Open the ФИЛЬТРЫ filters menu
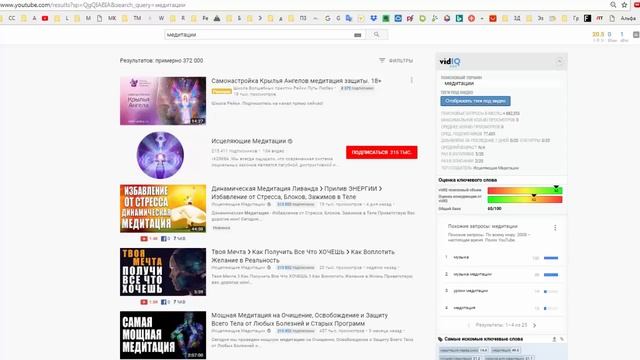This screenshot has width=640, height=360. pyautogui.click(x=396, y=60)
